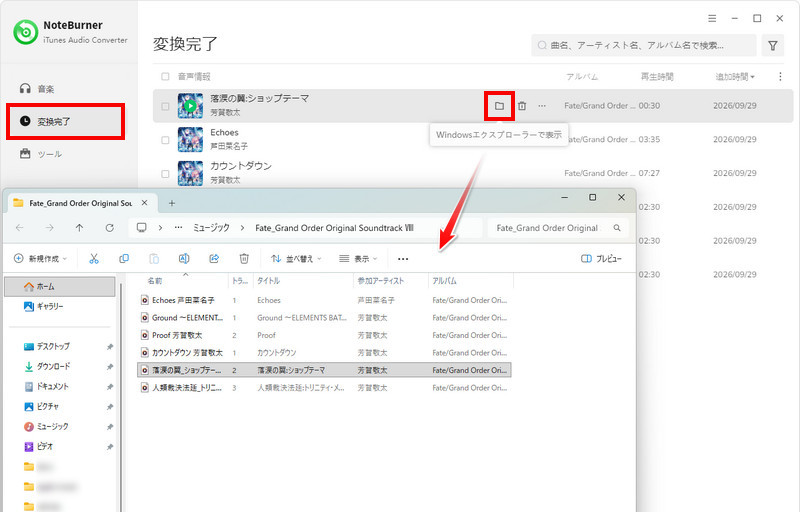Screen dimensions: 800x512
Task: Copy selected file in Explorer toolbar
Action: [x=124, y=259]
